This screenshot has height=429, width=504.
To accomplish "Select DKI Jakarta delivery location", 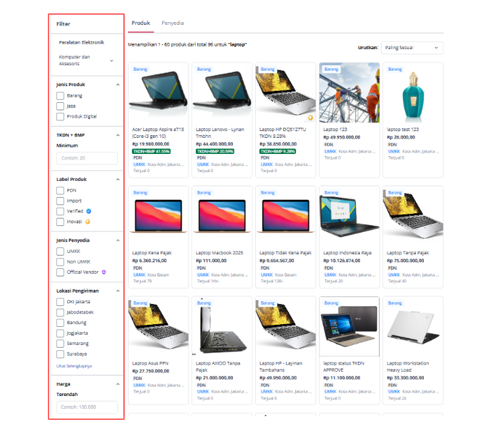I will (x=60, y=302).
